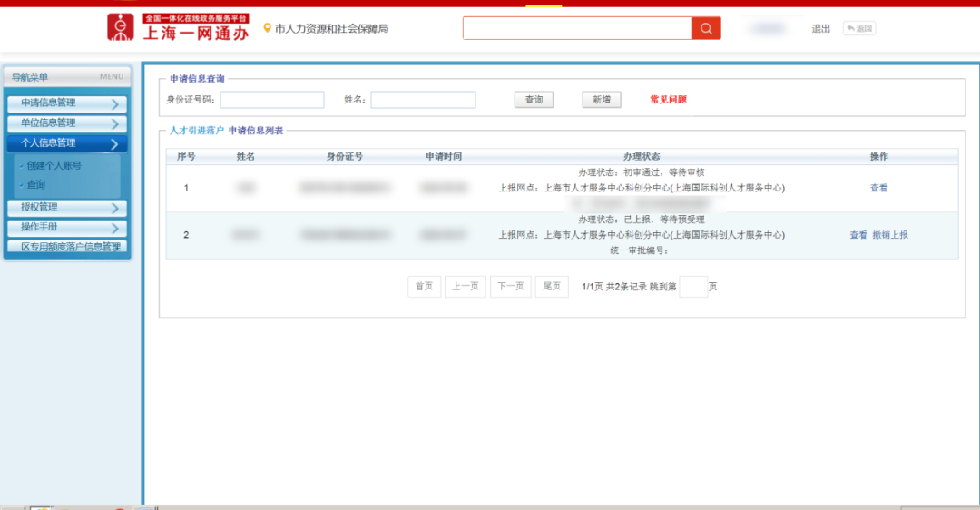980x510 pixels.
Task: Click 1/1页 共2条记录 pagination text
Action: pos(613,287)
